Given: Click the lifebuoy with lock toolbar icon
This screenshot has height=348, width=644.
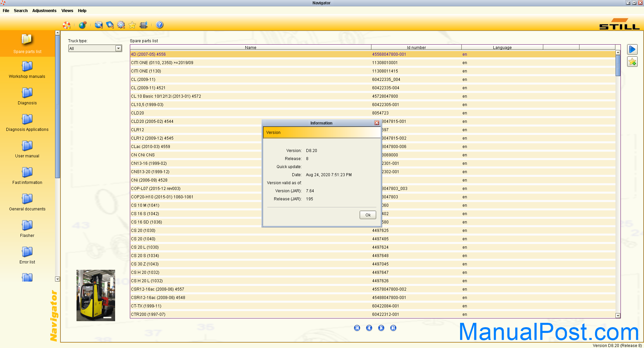Looking at the screenshot, I should pyautogui.click(x=67, y=25).
